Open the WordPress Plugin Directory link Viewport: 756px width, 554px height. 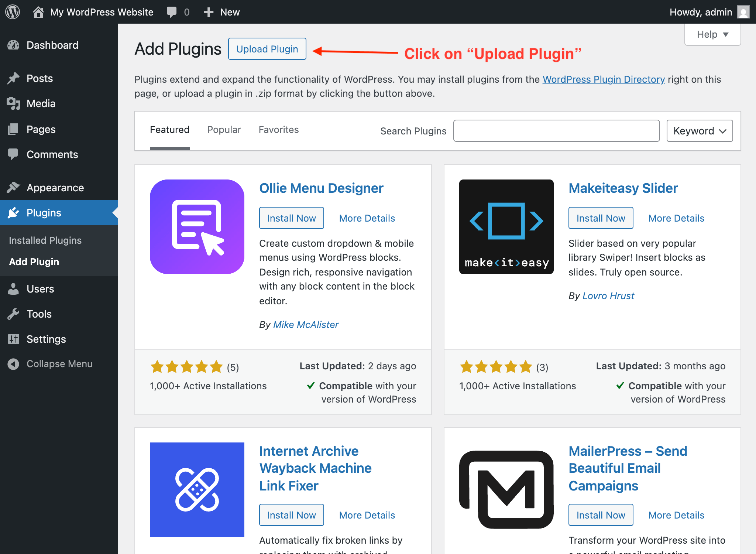(x=604, y=79)
